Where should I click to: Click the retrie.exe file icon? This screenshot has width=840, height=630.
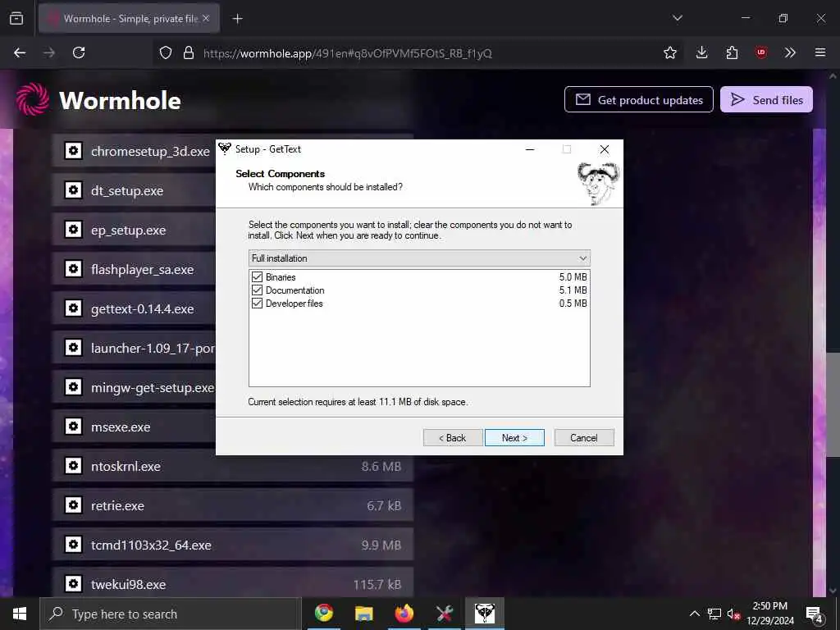(x=73, y=504)
